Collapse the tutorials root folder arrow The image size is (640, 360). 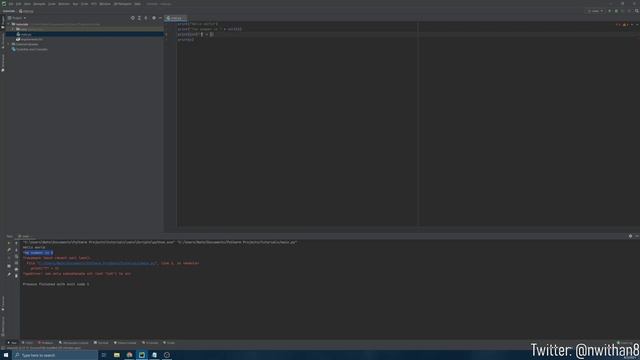coord(9,24)
